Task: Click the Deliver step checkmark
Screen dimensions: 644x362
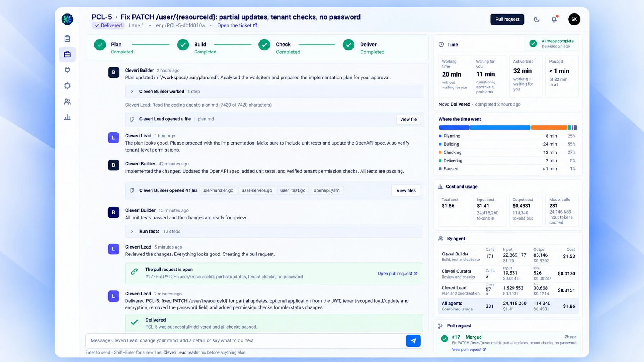Action: [x=349, y=45]
